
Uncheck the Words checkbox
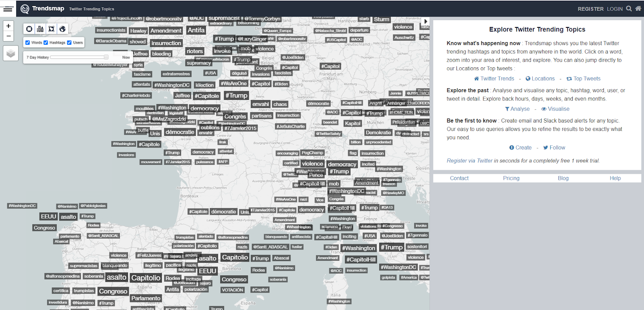click(x=28, y=42)
